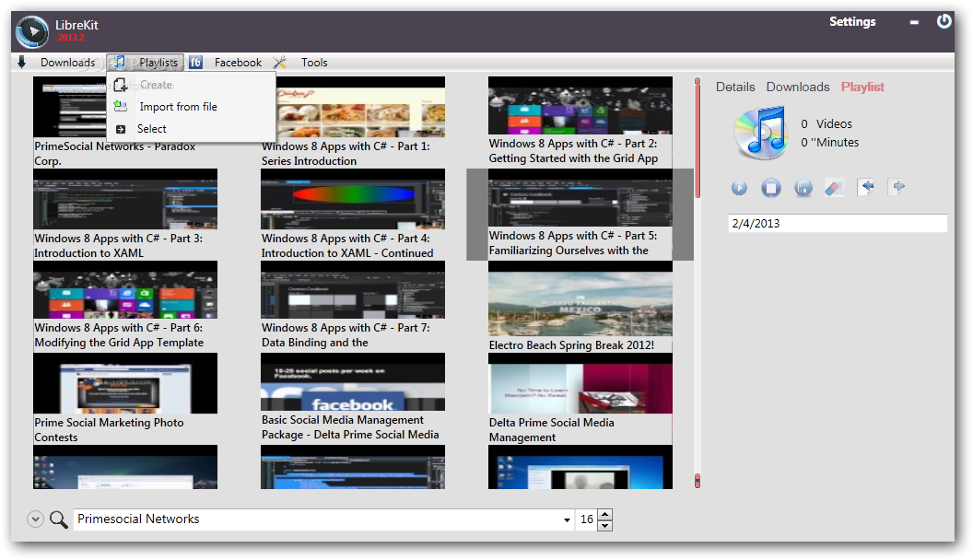Open the Downloads menu
Image resolution: width=973 pixels, height=560 pixels.
[67, 62]
